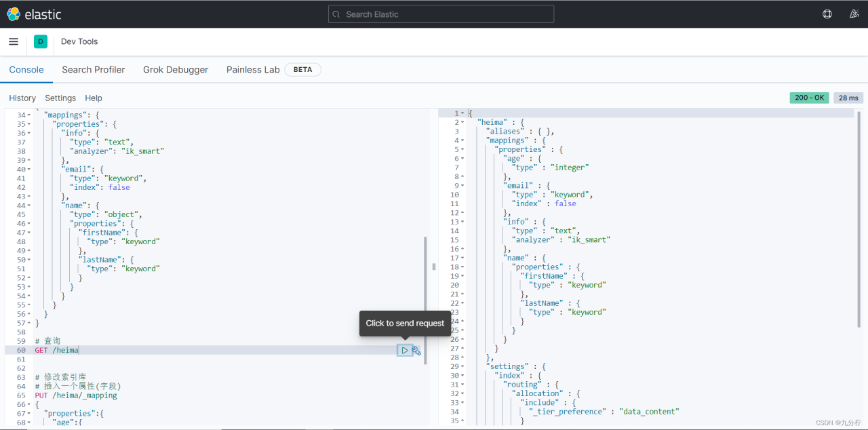This screenshot has height=430, width=868.
Task: Collapse the "info" block at response line 13
Action: click(x=462, y=222)
